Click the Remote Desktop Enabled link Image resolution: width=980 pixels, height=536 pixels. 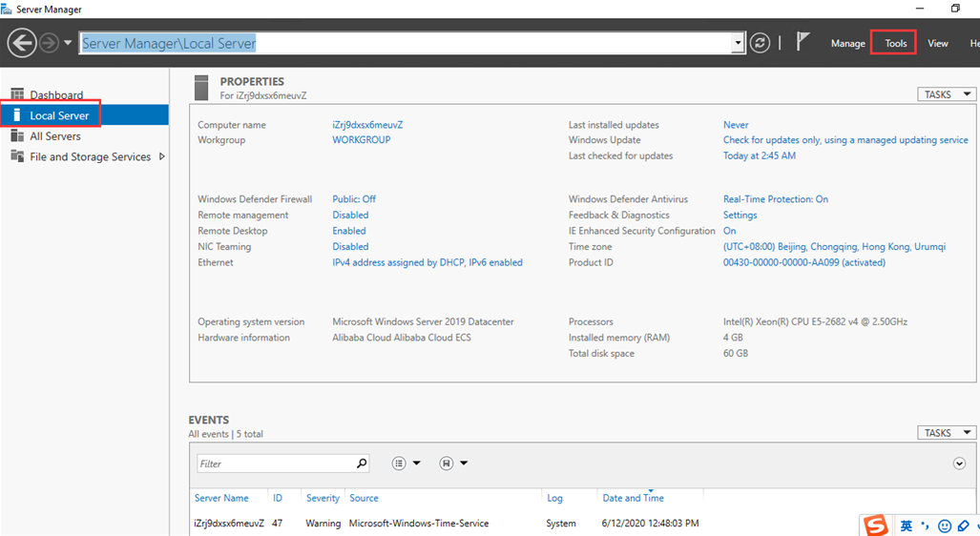point(348,231)
